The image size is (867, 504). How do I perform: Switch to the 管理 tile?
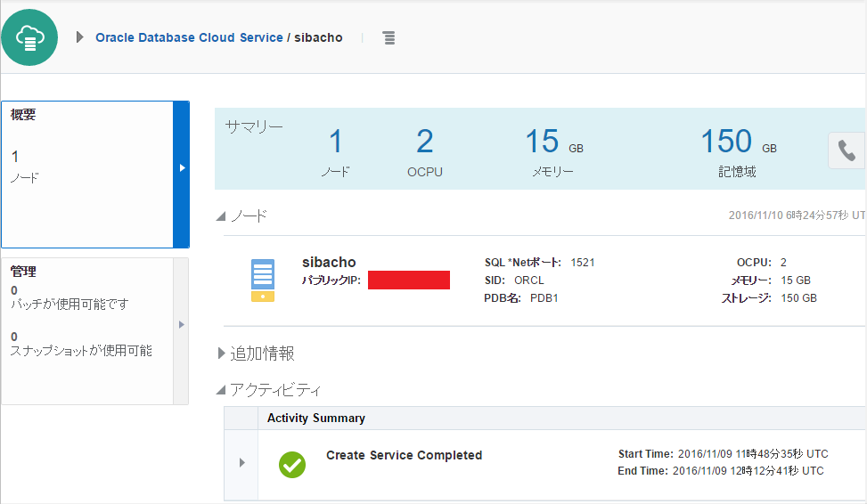(87, 330)
